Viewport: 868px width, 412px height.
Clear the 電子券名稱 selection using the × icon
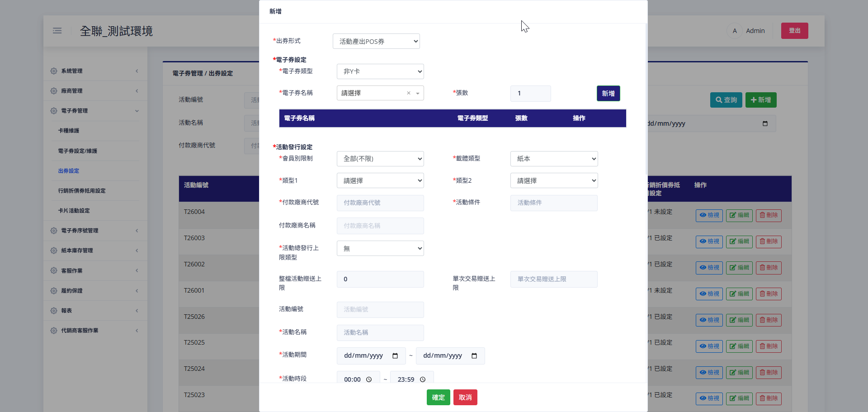(x=408, y=93)
